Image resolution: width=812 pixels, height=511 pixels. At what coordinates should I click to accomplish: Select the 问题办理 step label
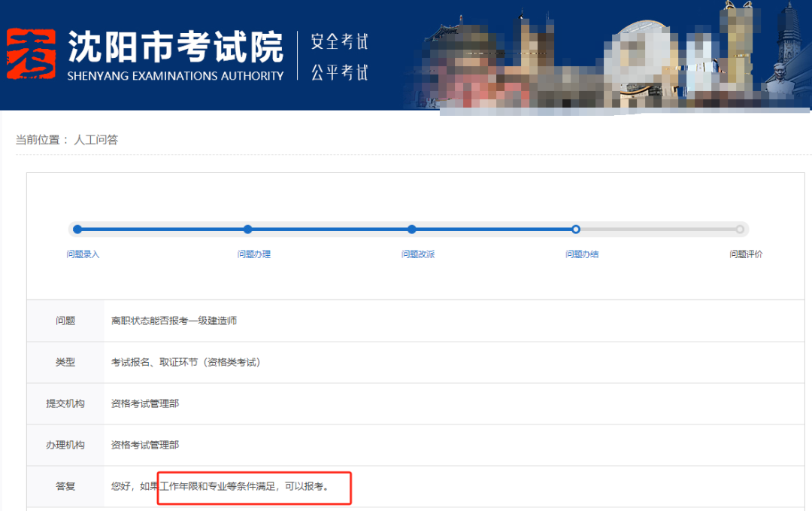coord(254,254)
